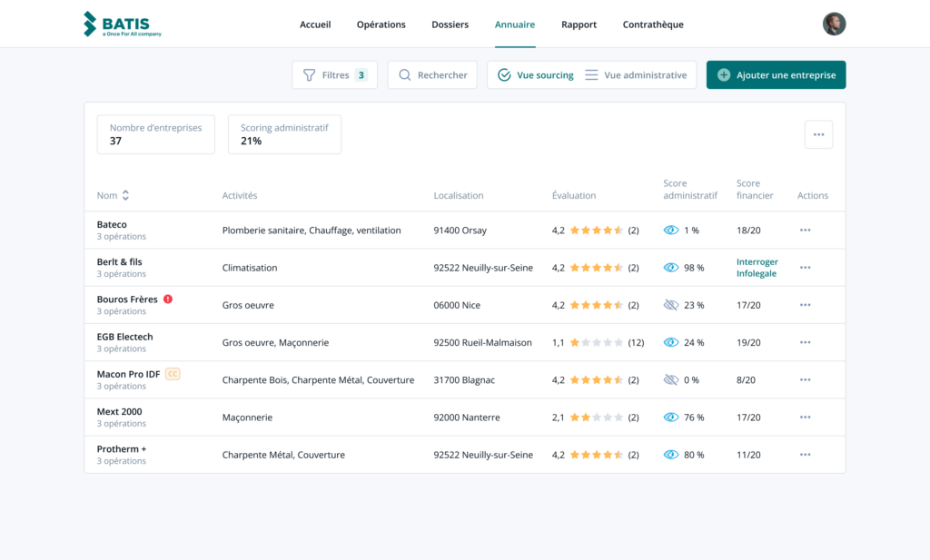930x560 pixels.
Task: Click the magnifier icon in Rechercher
Action: tap(405, 75)
